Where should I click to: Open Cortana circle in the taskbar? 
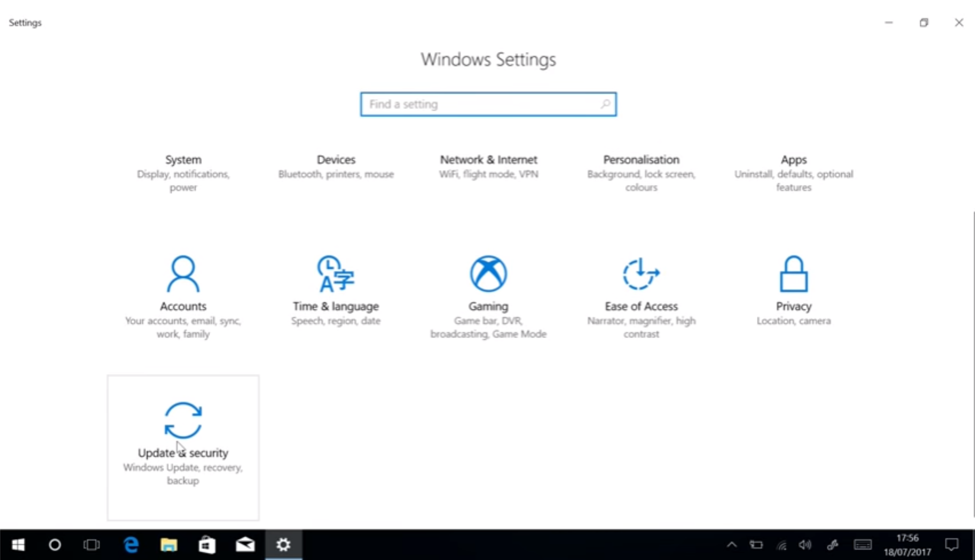(x=55, y=545)
